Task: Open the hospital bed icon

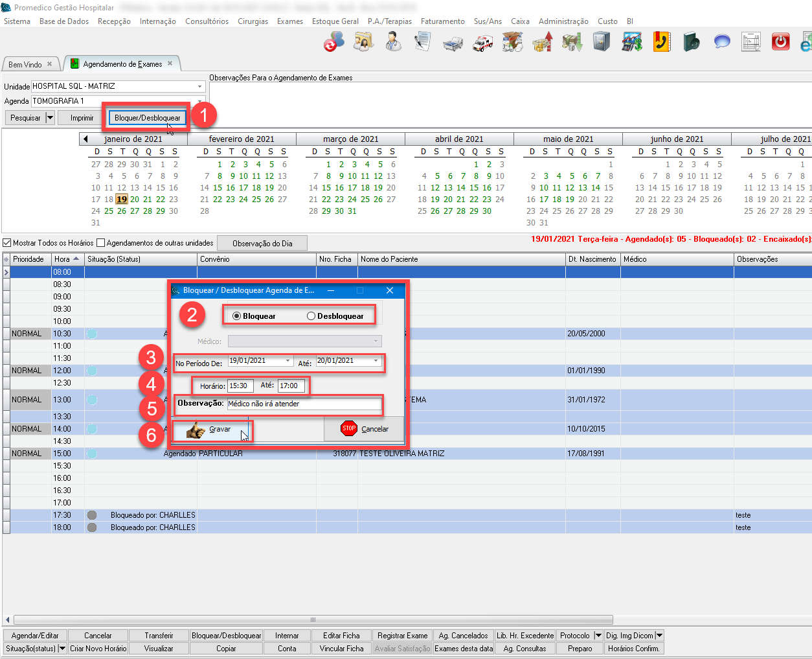Action: [453, 43]
